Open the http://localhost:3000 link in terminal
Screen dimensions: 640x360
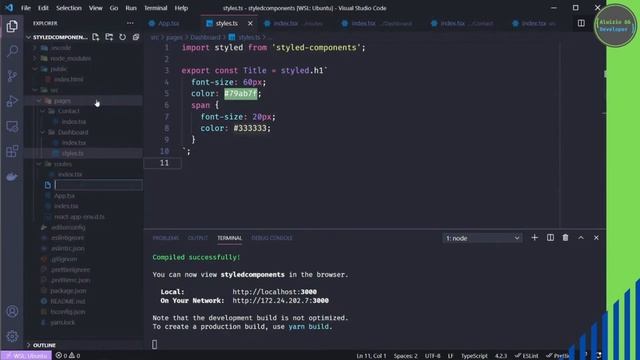coord(275,292)
